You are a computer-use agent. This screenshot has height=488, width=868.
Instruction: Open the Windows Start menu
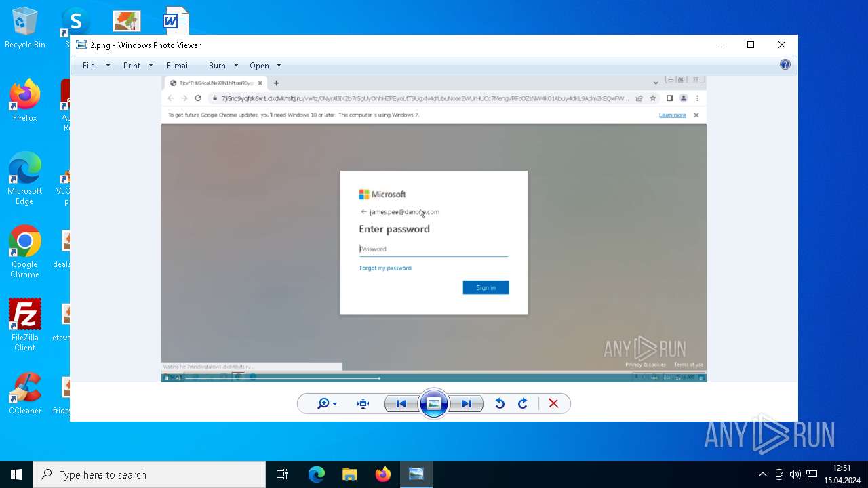coord(16,474)
